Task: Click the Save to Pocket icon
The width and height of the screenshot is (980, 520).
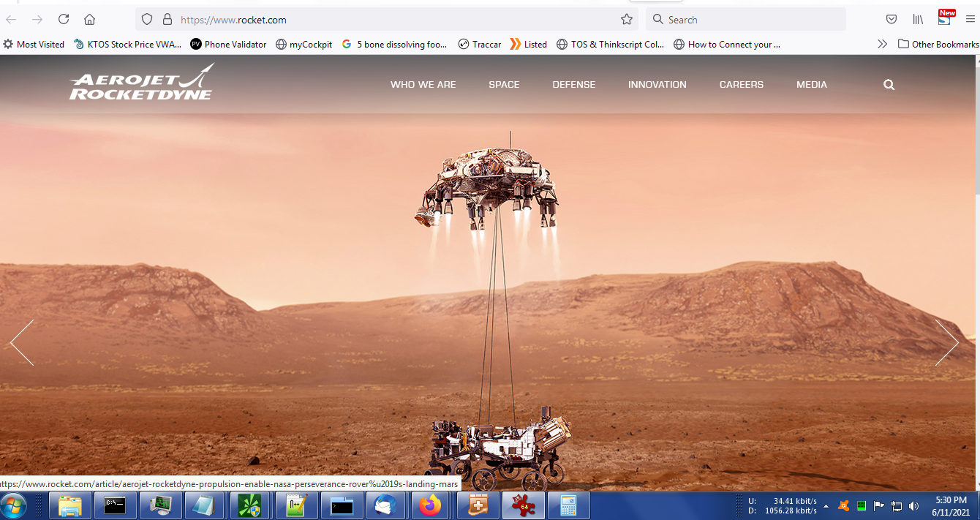Action: (892, 20)
